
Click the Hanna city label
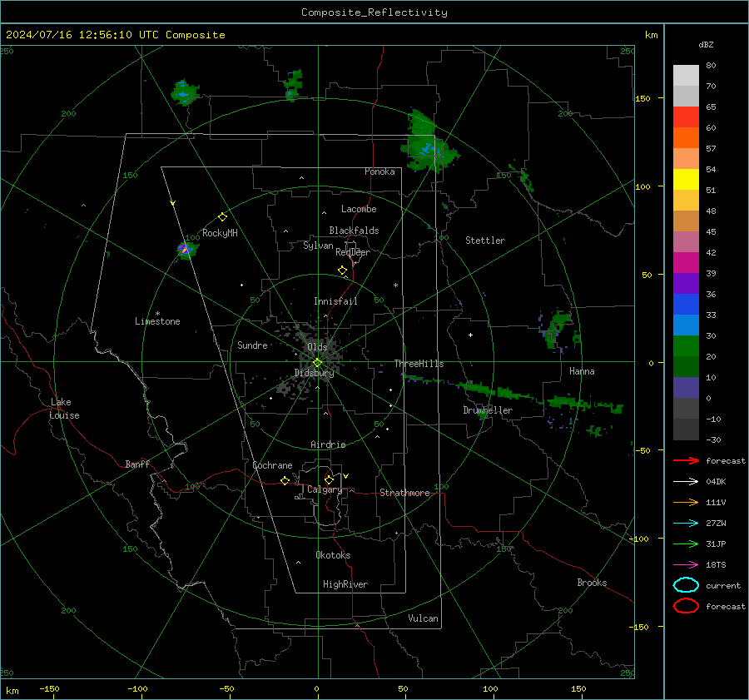(582, 371)
